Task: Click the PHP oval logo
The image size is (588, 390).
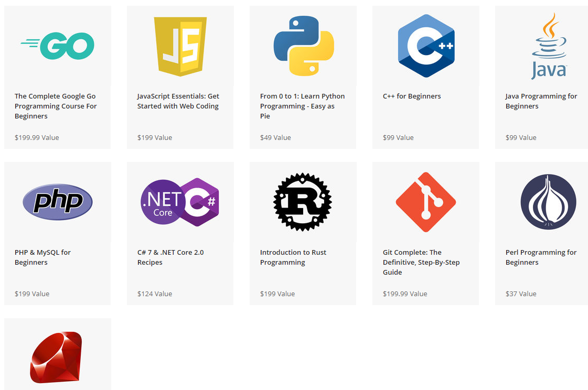Action: (x=57, y=202)
